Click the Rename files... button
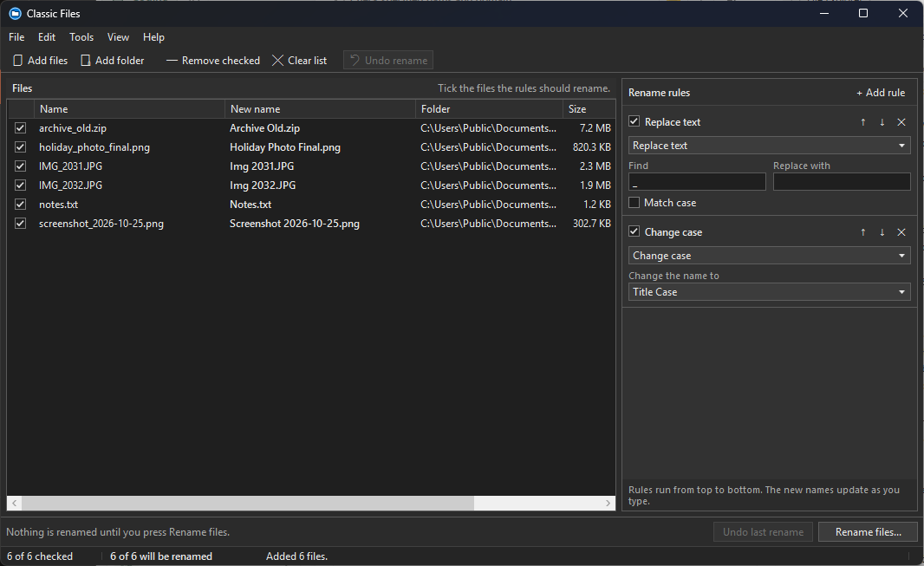Screen dimensions: 924x566 pos(868,532)
